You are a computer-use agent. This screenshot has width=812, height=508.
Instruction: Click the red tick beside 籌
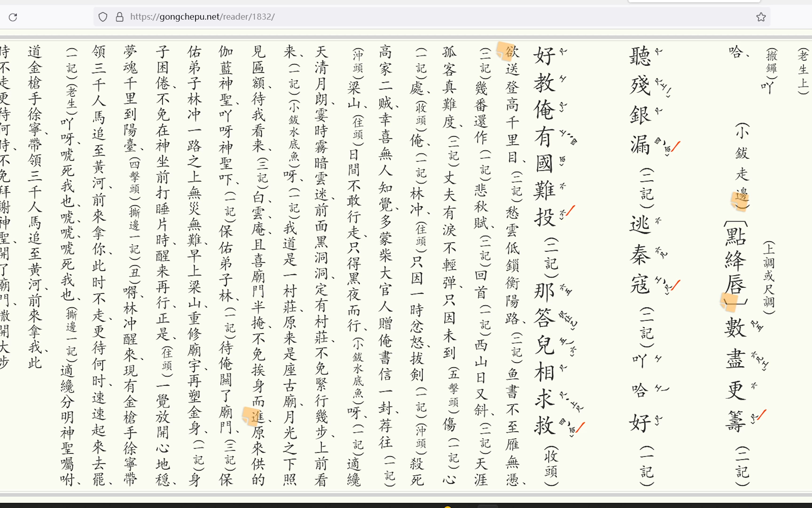762,415
